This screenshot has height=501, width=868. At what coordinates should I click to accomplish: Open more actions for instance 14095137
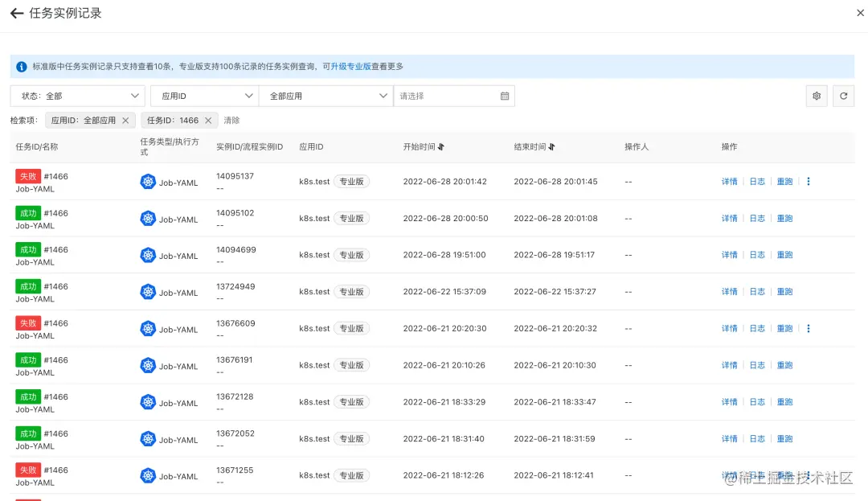(x=809, y=182)
